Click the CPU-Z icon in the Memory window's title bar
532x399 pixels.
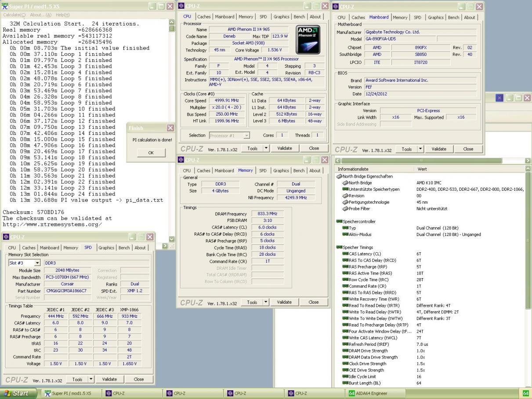[181, 160]
